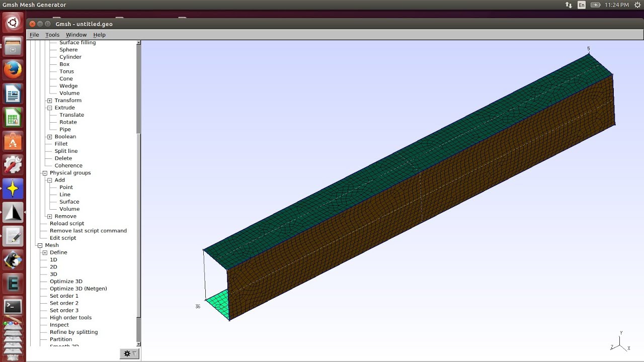This screenshot has height=362, width=644.
Task: Select Rotate under Extrude
Action: click(68, 122)
